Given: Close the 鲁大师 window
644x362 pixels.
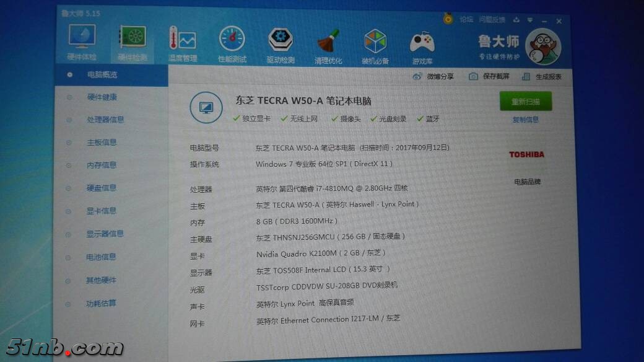Looking at the screenshot, I should pos(559,21).
